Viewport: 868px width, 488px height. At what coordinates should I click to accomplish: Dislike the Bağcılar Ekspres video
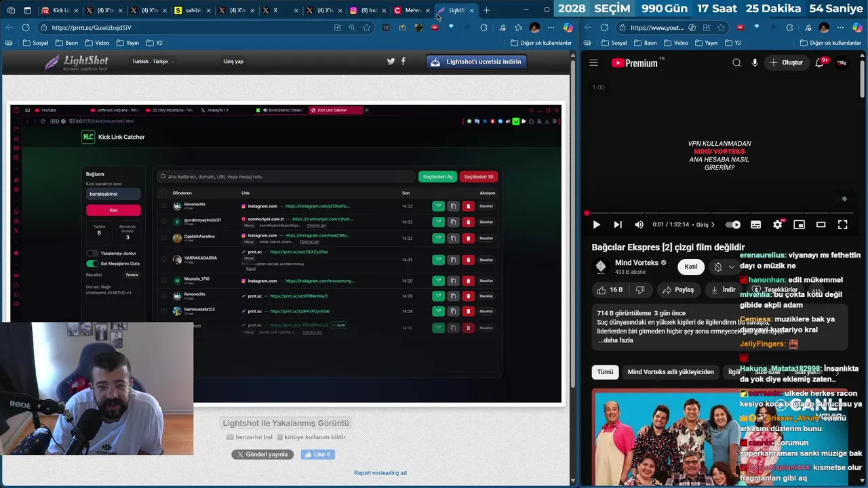[x=640, y=289]
